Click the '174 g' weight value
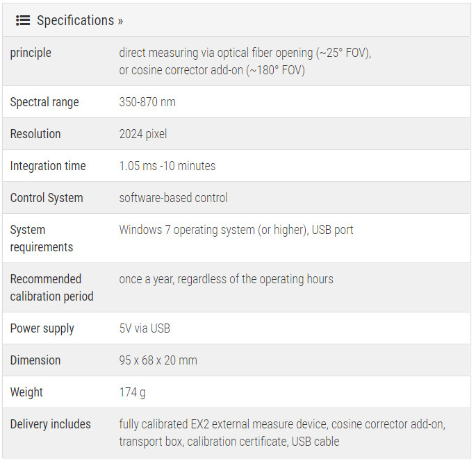The width and height of the screenshot is (476, 461). coord(132,392)
